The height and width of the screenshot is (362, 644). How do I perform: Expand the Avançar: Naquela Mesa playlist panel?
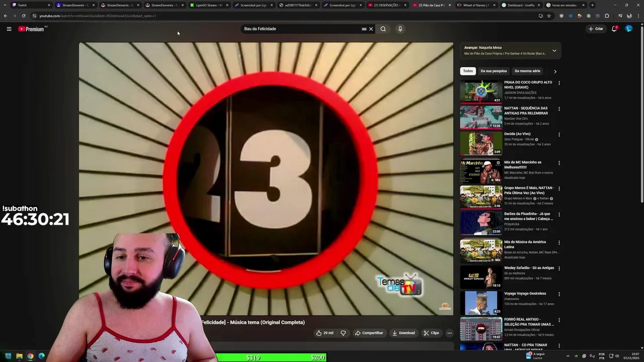click(554, 50)
